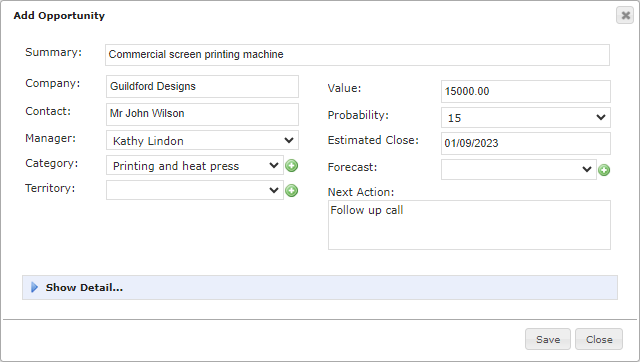Viewport: 640px width, 362px height.
Task: Click the Estimated Close label
Action: click(x=373, y=140)
